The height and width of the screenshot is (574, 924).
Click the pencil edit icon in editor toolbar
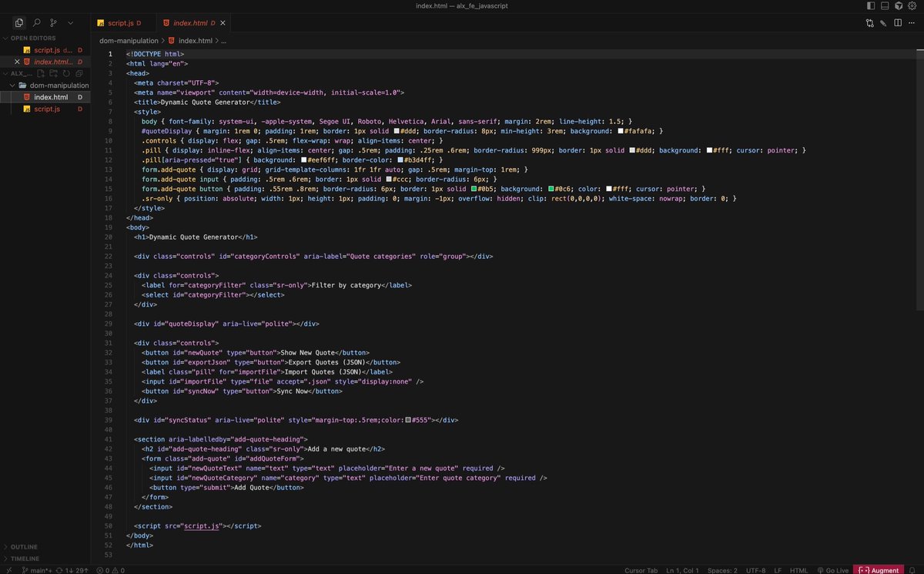(x=884, y=23)
